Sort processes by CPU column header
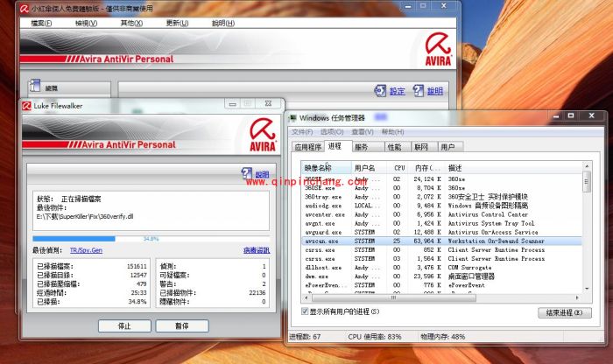 398,168
